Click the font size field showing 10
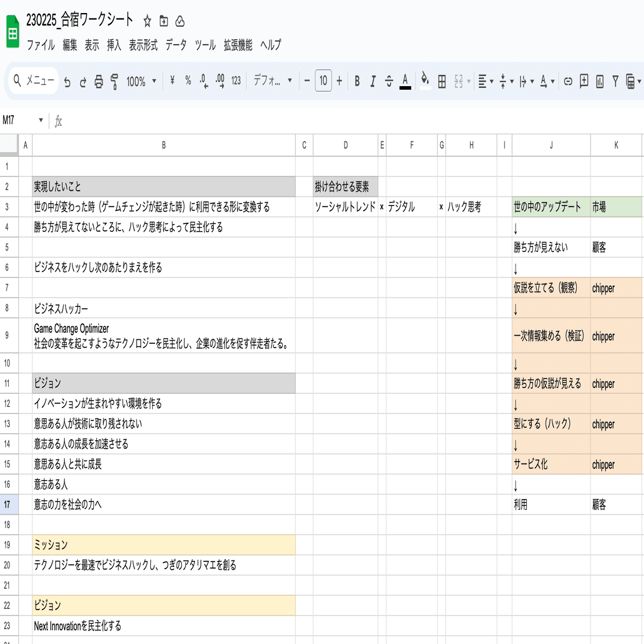The height and width of the screenshot is (644, 644). pos(323,81)
